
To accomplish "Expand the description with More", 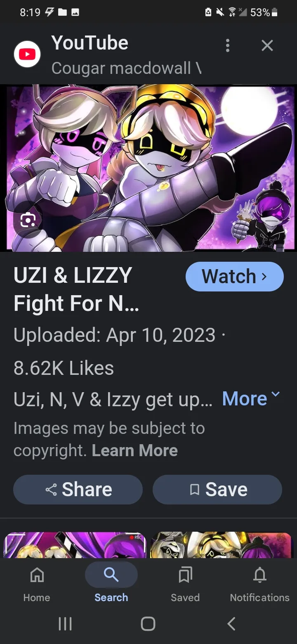I will point(251,398).
